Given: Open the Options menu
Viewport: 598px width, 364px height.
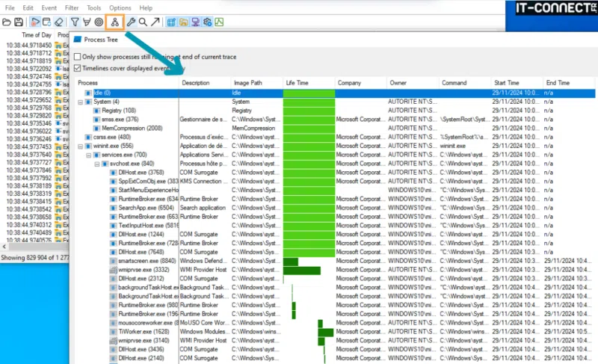Looking at the screenshot, I should tap(120, 7).
